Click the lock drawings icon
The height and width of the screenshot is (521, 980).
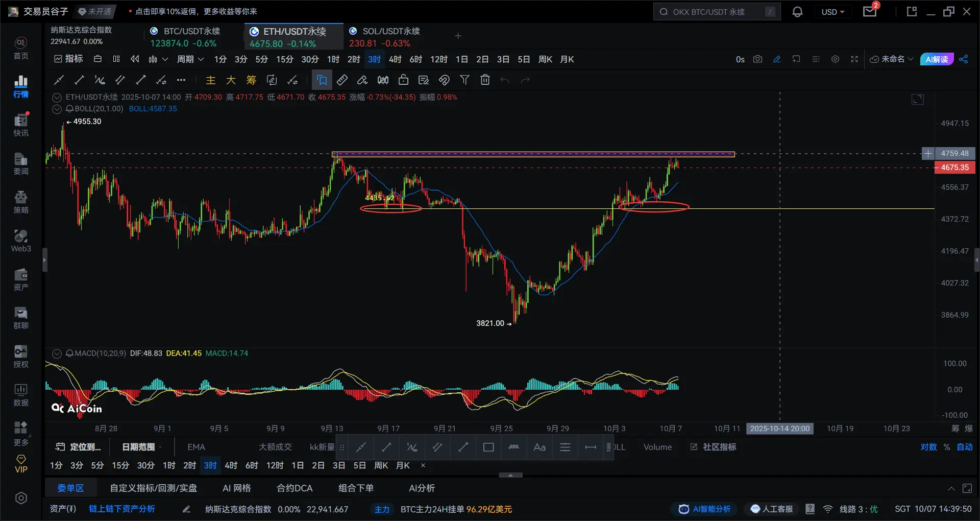403,80
